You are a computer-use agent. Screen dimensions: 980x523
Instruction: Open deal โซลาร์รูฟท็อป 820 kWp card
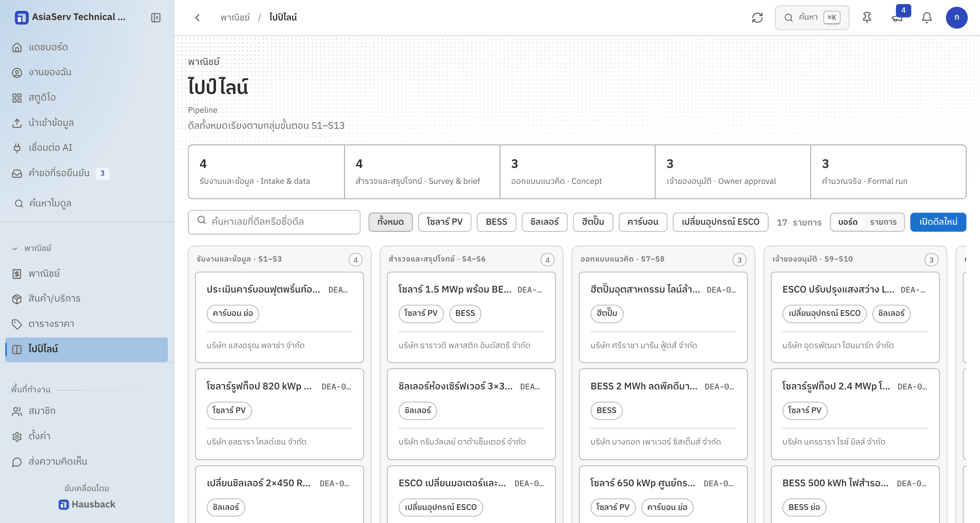tap(279, 414)
